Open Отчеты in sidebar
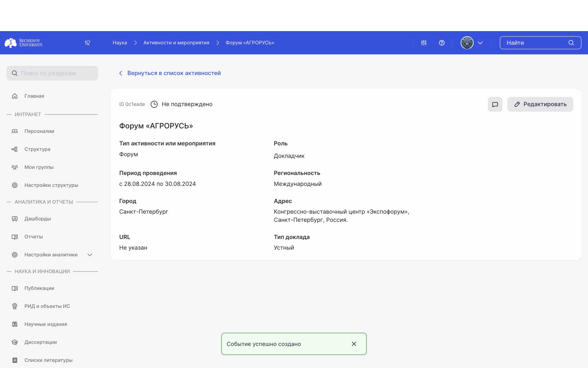This screenshot has width=588, height=368. coord(33,237)
